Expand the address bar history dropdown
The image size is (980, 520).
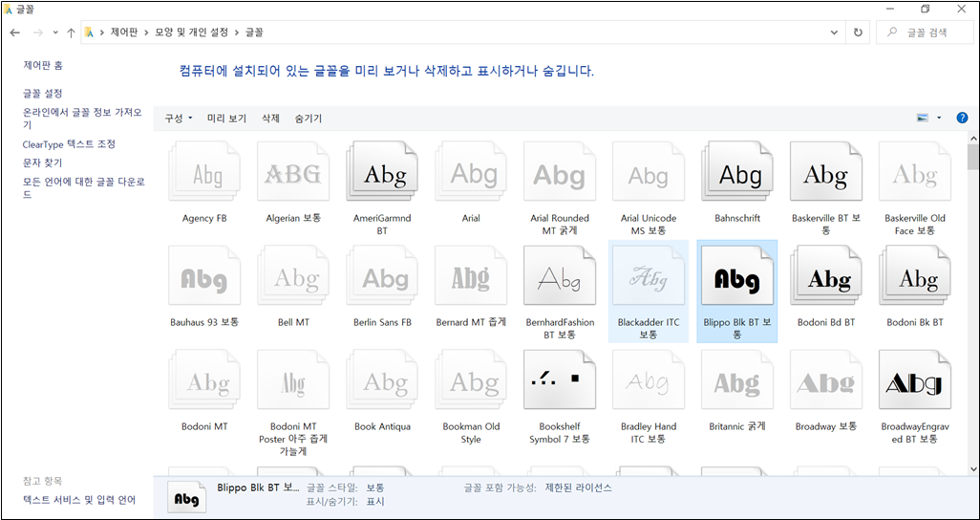834,32
